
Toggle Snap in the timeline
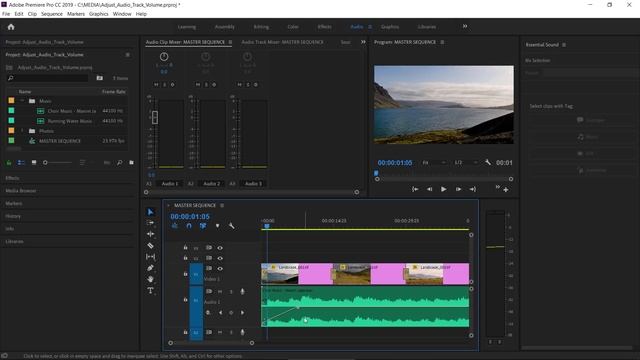[x=189, y=226]
